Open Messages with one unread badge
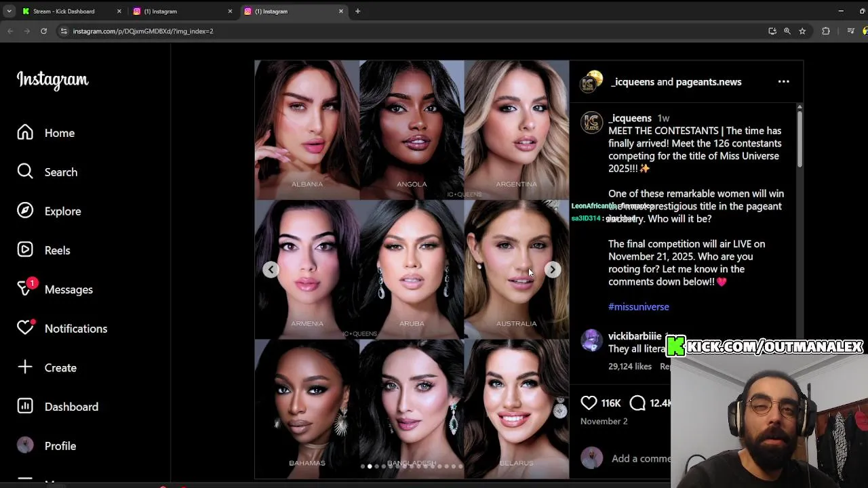The image size is (868, 488). click(55, 289)
